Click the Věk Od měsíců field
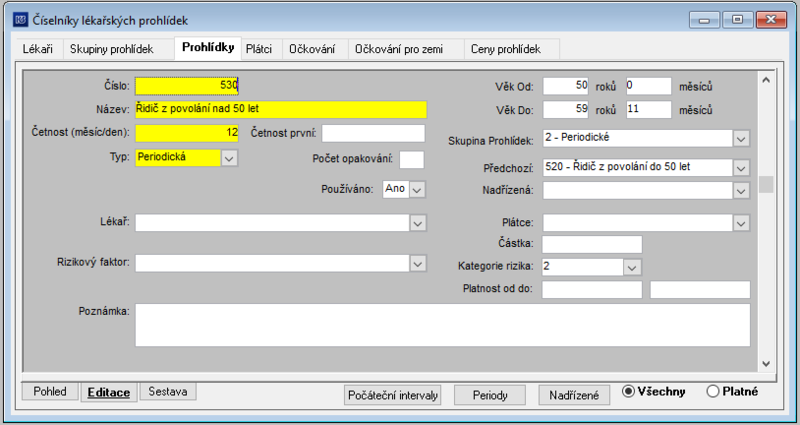 point(649,86)
